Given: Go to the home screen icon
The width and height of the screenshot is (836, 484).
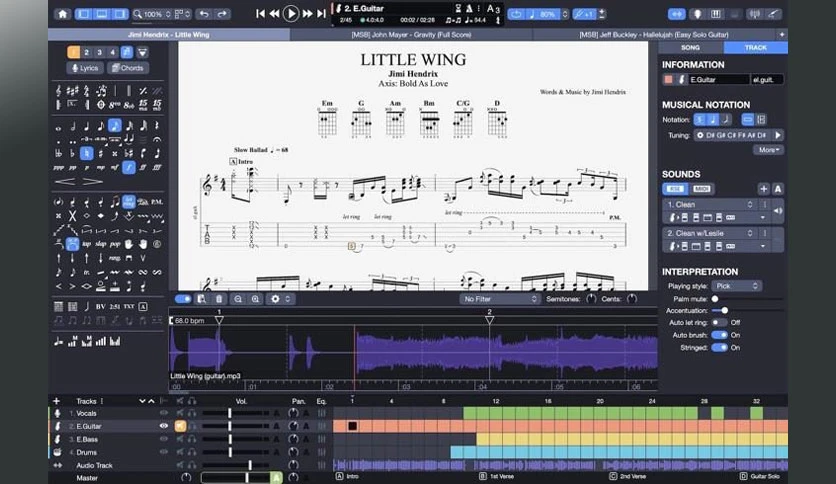Looking at the screenshot, I should [x=62, y=14].
